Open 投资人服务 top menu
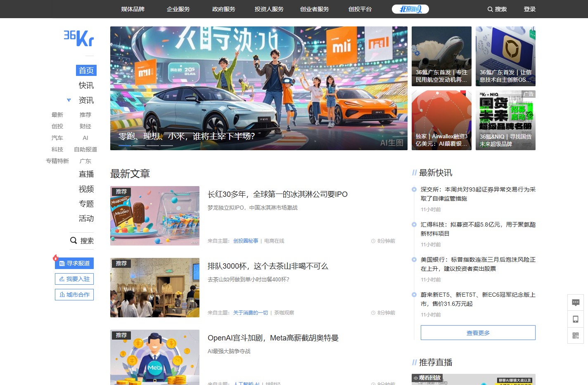 [x=269, y=9]
